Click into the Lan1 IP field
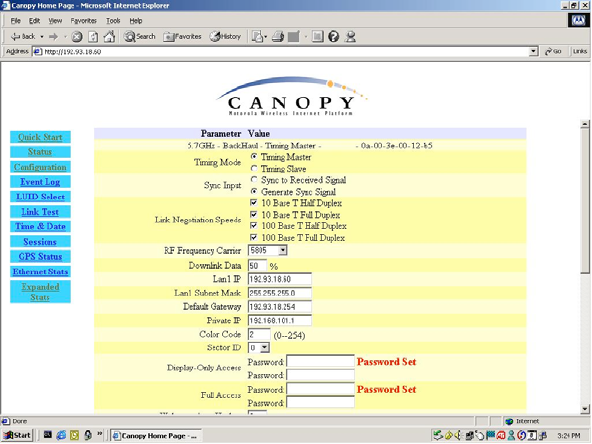592x444 pixels. [279, 279]
